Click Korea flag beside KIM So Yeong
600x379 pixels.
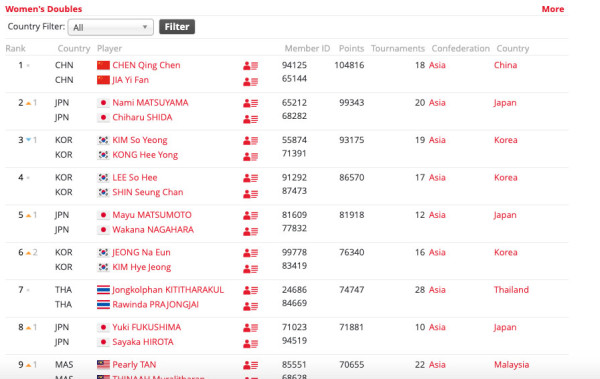pyautogui.click(x=103, y=140)
